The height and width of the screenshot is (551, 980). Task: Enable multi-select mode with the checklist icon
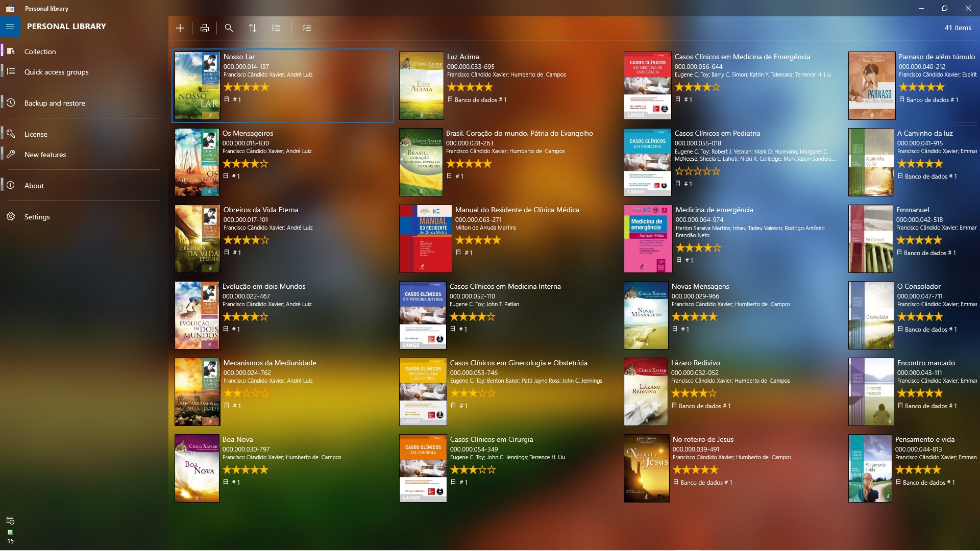(307, 28)
